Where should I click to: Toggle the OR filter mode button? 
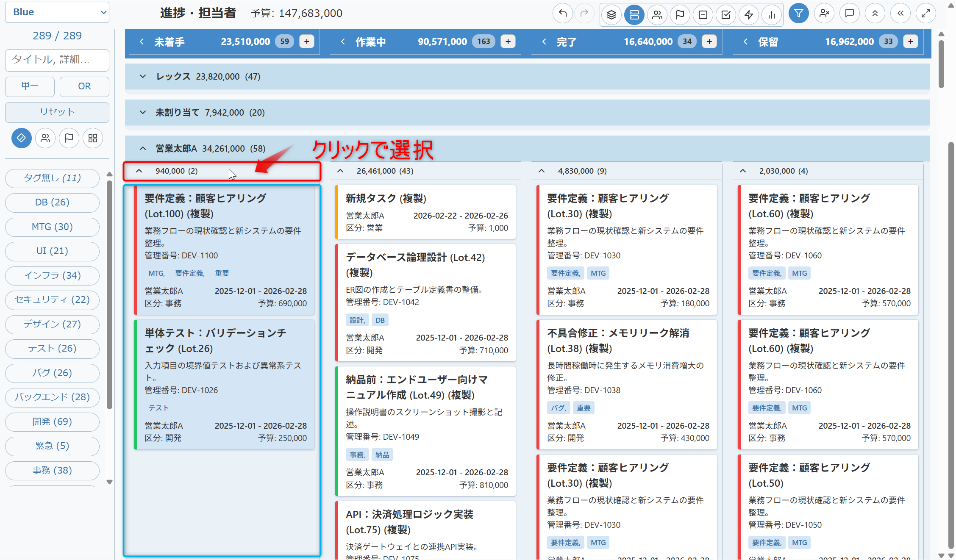[84, 86]
